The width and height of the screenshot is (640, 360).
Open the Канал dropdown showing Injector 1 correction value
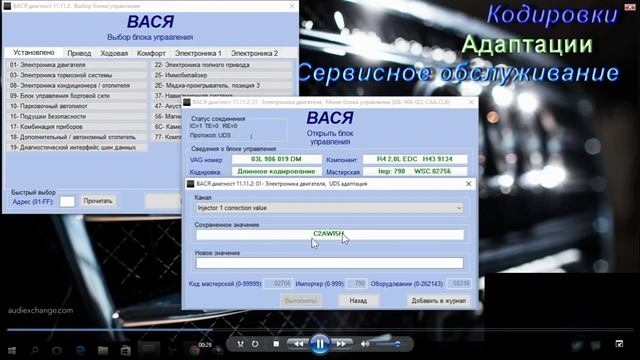point(329,208)
